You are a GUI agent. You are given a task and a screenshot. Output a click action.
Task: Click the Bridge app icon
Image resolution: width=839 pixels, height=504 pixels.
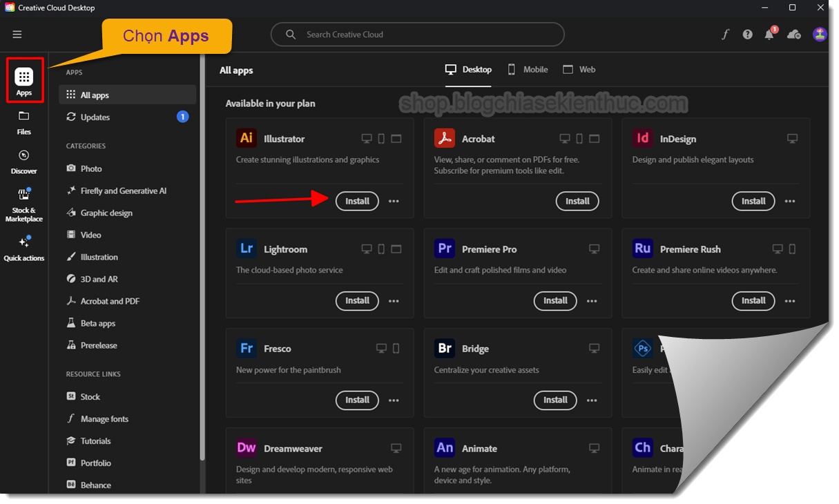[x=445, y=348]
